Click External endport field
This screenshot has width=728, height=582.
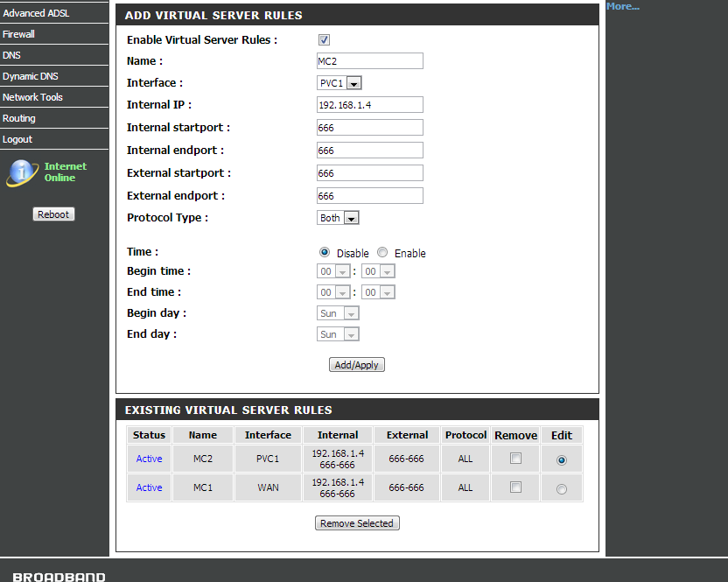[370, 195]
